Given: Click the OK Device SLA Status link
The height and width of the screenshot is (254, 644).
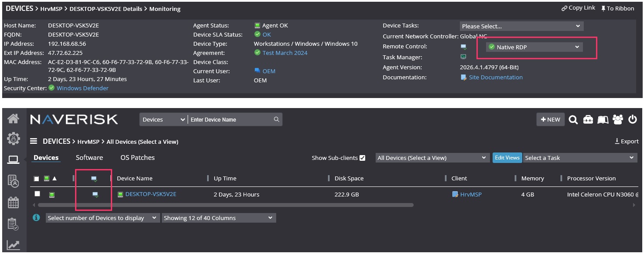Looking at the screenshot, I should click(x=267, y=34).
